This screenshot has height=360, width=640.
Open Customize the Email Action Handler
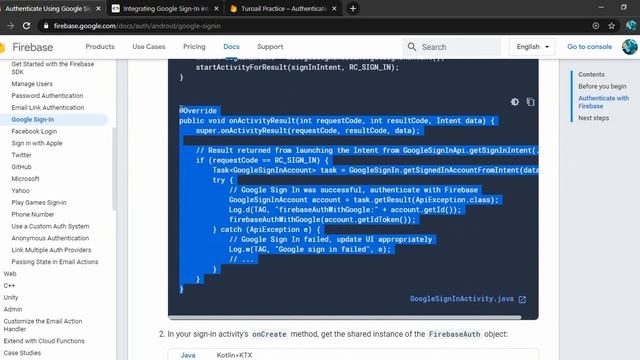point(43,325)
